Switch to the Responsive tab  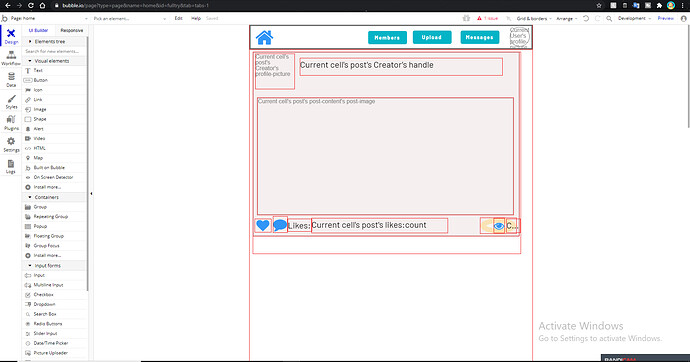pos(71,30)
